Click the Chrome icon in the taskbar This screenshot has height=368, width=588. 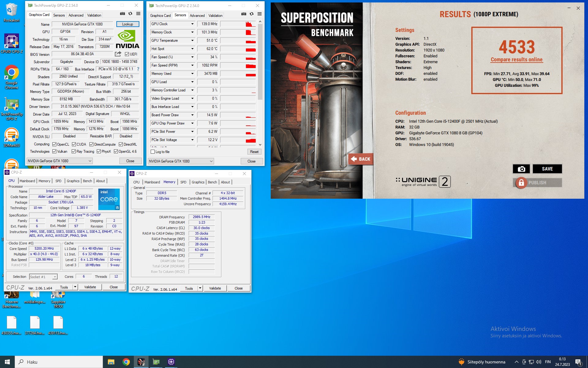[x=126, y=362]
